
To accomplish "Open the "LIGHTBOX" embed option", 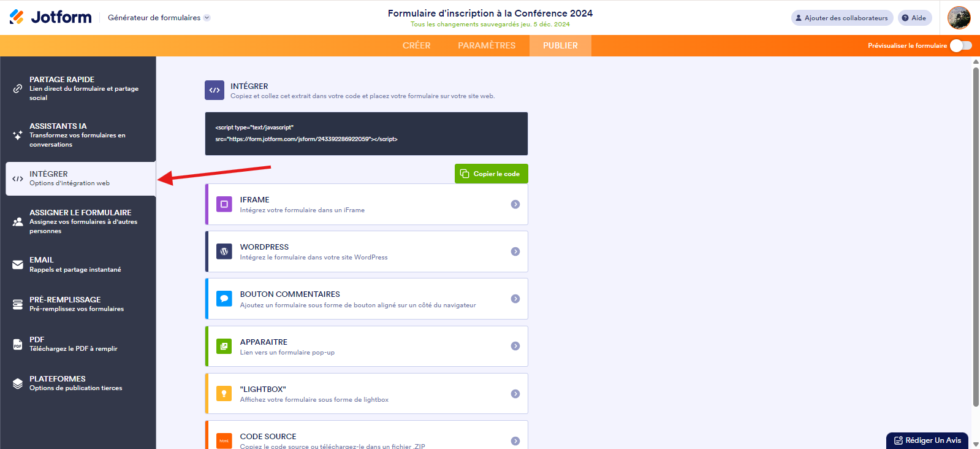I will [367, 394].
